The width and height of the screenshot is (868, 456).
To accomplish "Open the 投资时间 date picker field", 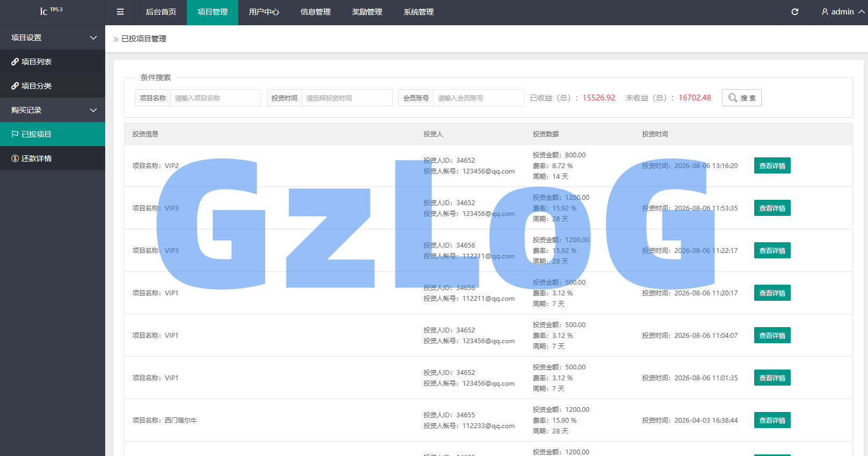I will pyautogui.click(x=347, y=98).
